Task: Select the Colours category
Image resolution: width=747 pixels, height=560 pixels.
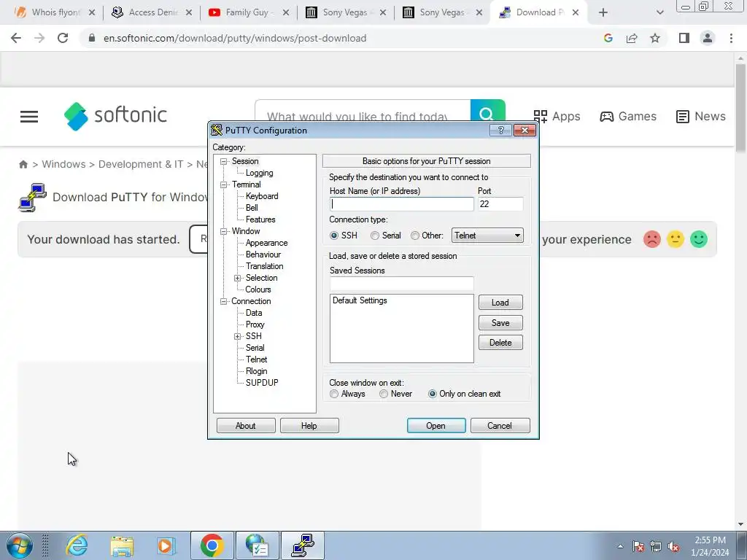Action: [x=258, y=289]
